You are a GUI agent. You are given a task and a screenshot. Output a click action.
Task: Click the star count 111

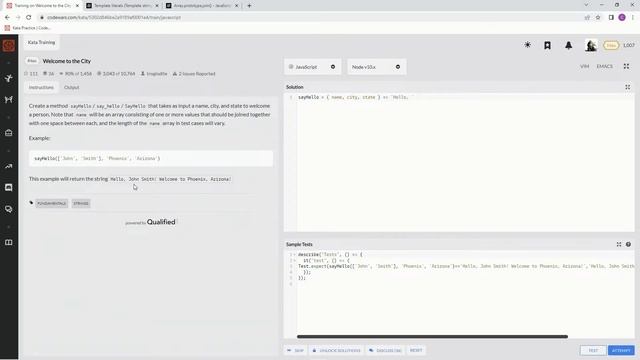(31, 74)
